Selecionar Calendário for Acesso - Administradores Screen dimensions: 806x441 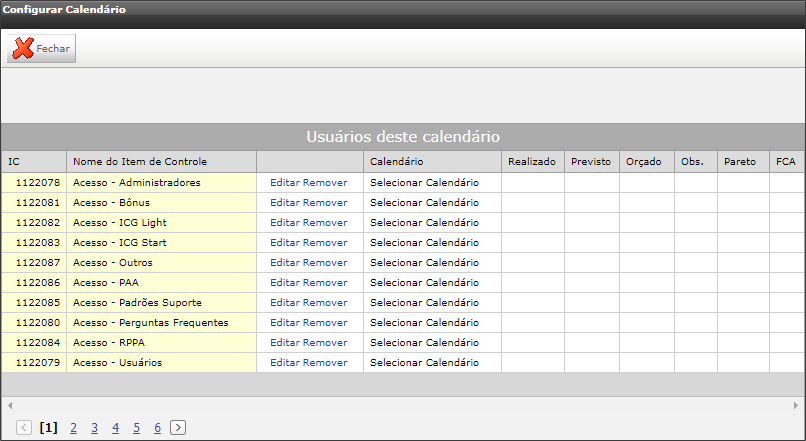point(425,182)
